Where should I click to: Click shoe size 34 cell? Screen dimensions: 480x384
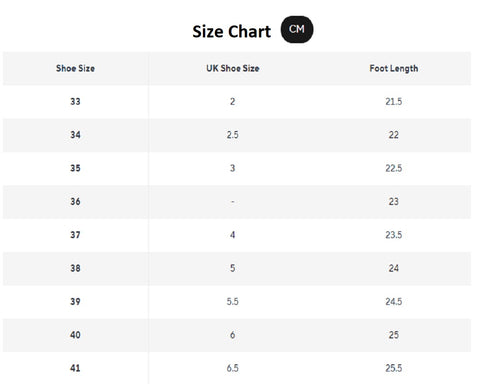(75, 135)
